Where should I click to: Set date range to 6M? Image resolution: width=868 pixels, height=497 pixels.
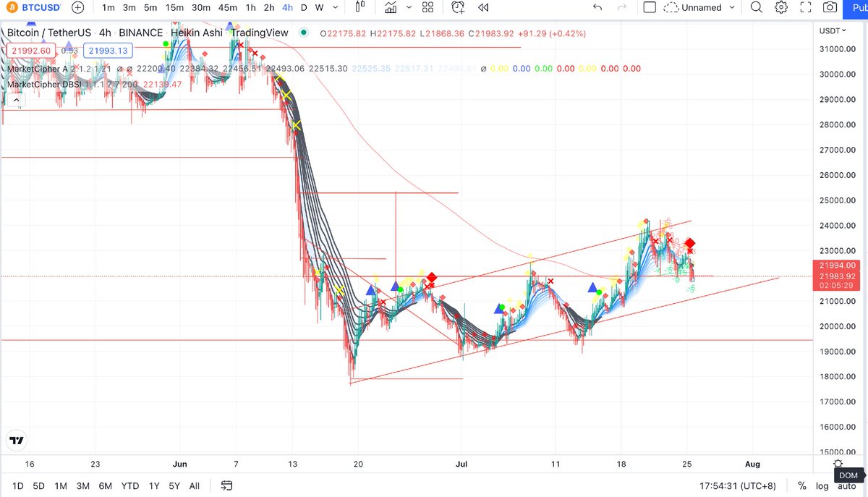(105, 485)
